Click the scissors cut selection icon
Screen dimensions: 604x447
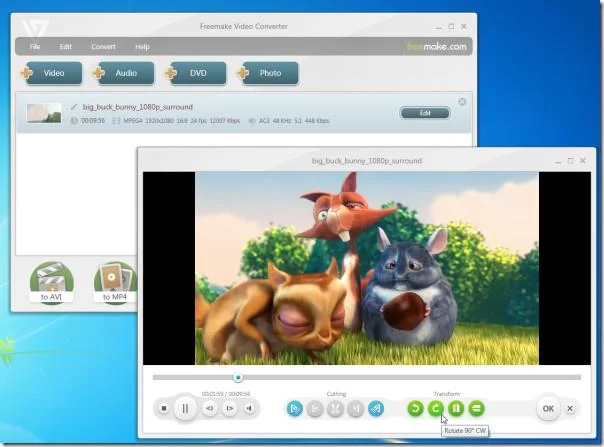click(335, 408)
